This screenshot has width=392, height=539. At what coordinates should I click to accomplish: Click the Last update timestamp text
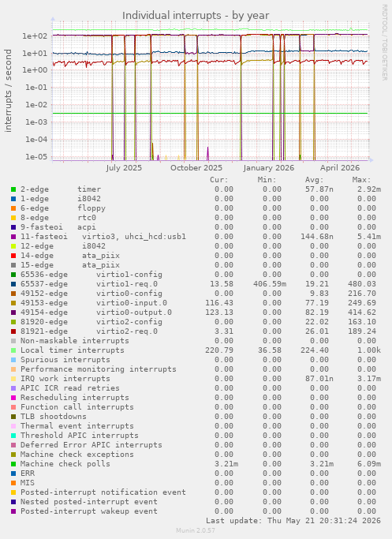click(x=293, y=521)
